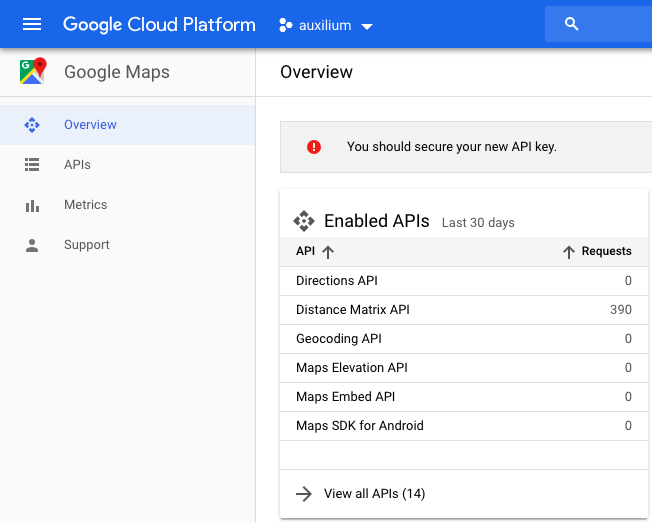Open the hamburger navigation menu

(x=32, y=24)
